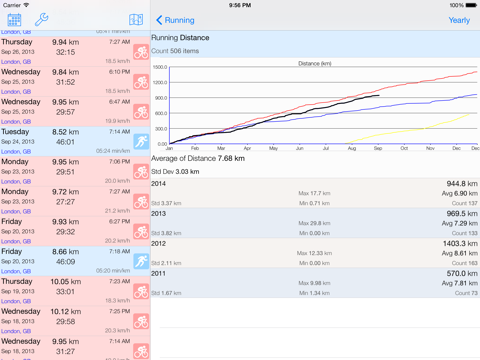
Task: Select the 'Std Dev 3.03 km' text
Action: pyautogui.click(x=175, y=172)
